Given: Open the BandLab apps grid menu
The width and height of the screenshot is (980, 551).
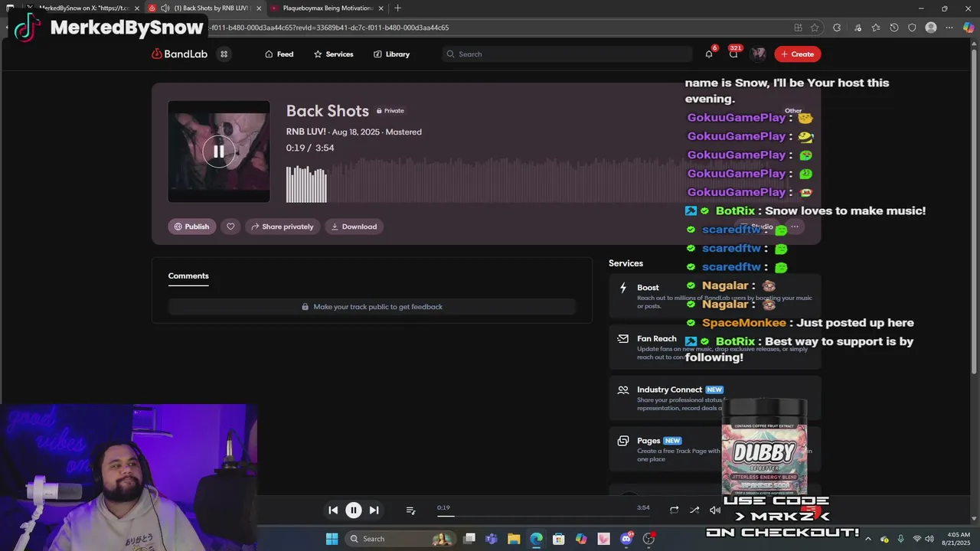Looking at the screenshot, I should pyautogui.click(x=224, y=54).
